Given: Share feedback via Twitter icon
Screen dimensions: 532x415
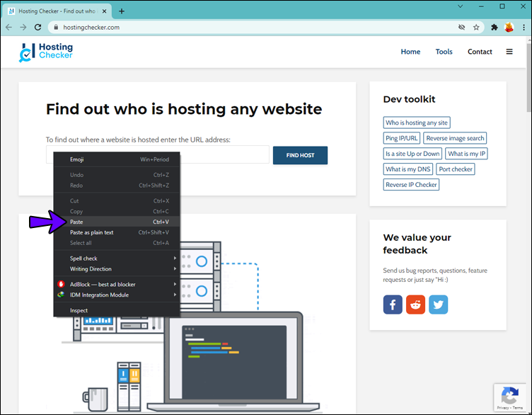Looking at the screenshot, I should [x=438, y=305].
